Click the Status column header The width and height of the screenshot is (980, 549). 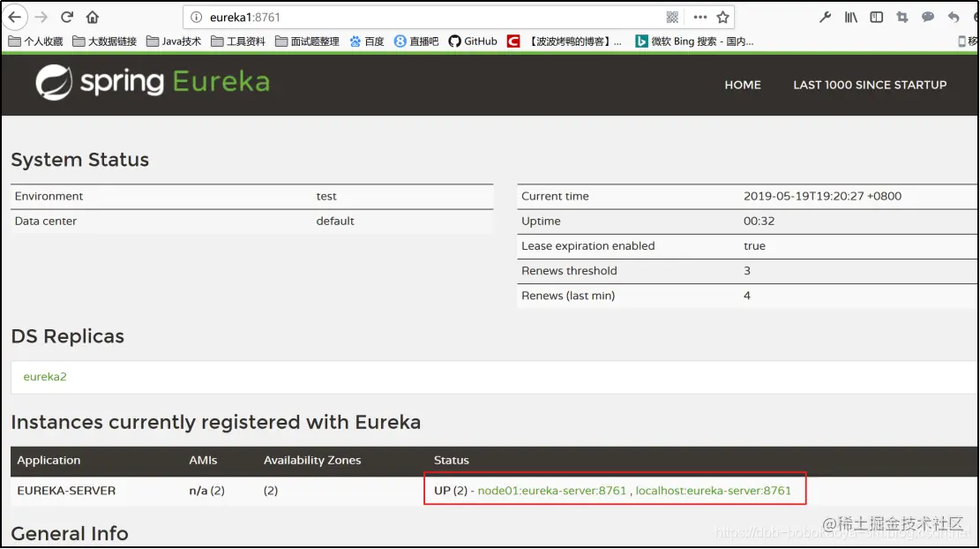[x=452, y=460]
